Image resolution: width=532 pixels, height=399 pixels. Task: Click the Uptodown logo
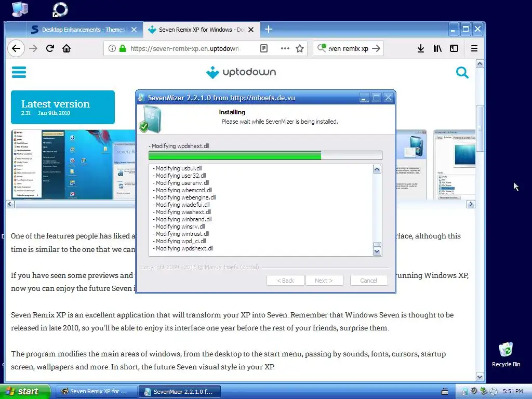click(x=241, y=72)
